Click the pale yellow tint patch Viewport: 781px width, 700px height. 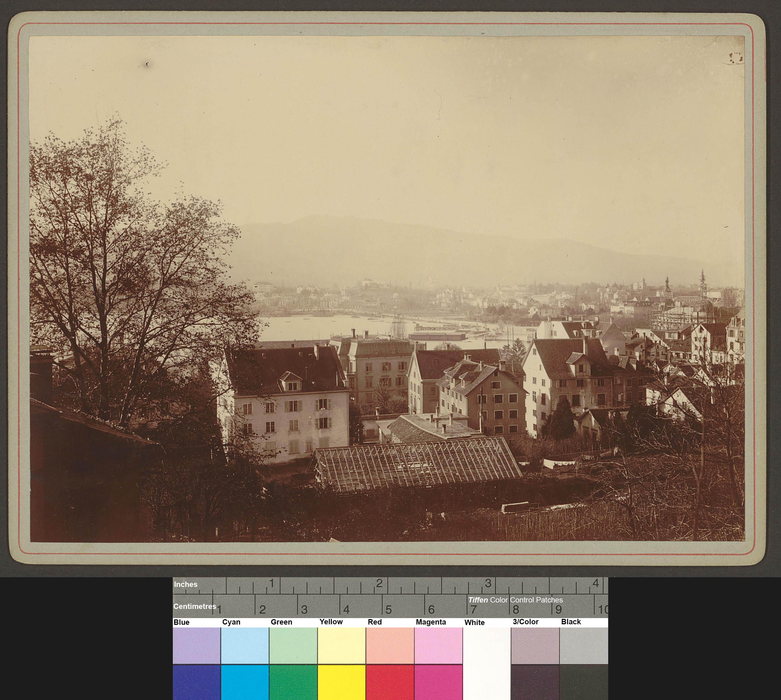tap(342, 645)
